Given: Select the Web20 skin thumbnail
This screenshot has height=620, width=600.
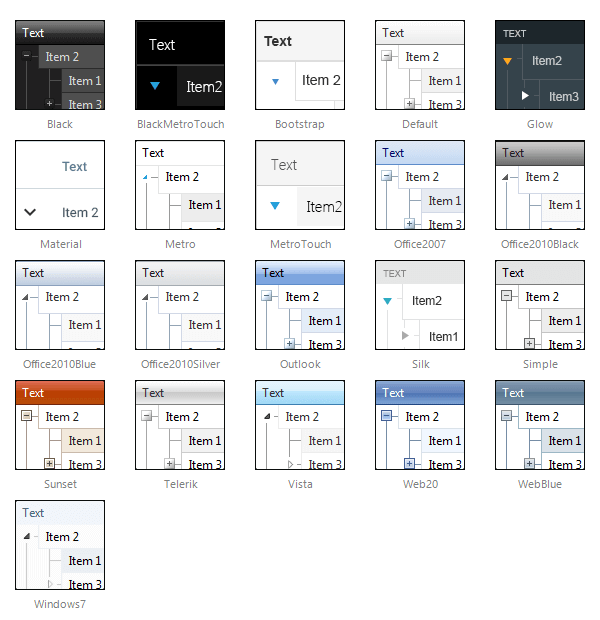Looking at the screenshot, I should [x=420, y=425].
